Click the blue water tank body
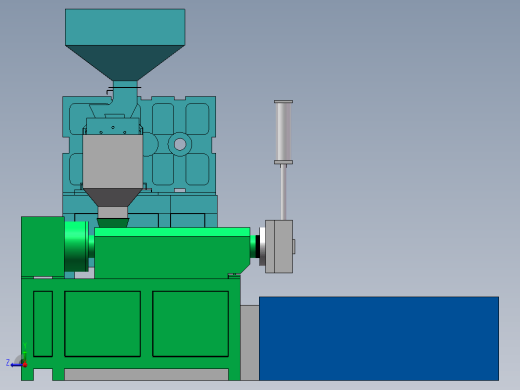520x390 pixels. [379, 338]
